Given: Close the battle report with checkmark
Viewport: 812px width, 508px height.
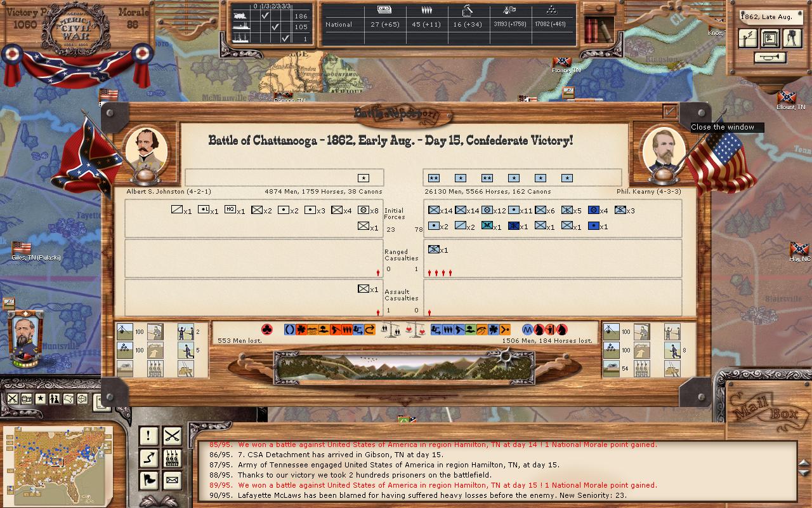Looking at the screenshot, I should pos(670,111).
